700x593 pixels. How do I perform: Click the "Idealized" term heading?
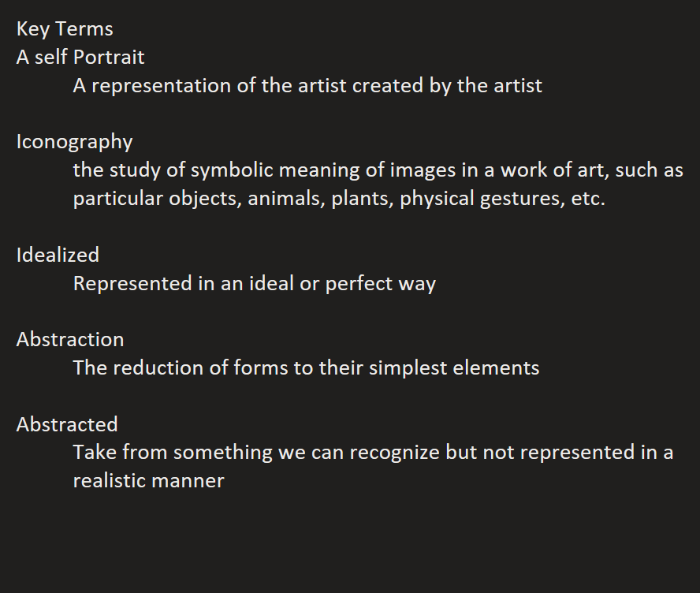click(58, 255)
